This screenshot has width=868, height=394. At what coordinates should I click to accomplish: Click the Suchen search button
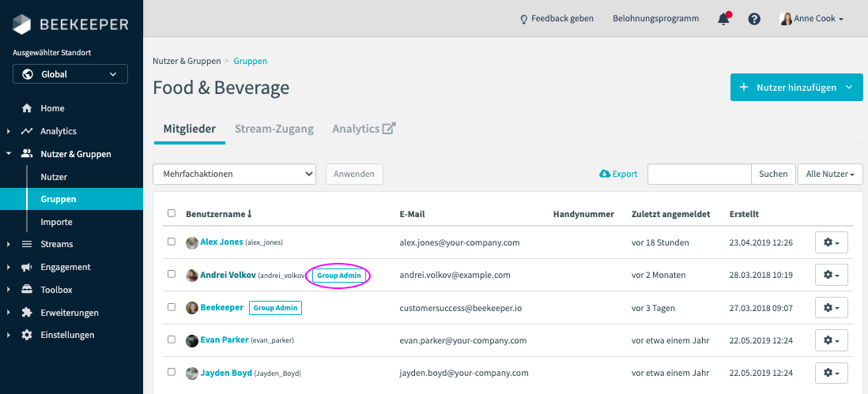tap(772, 174)
